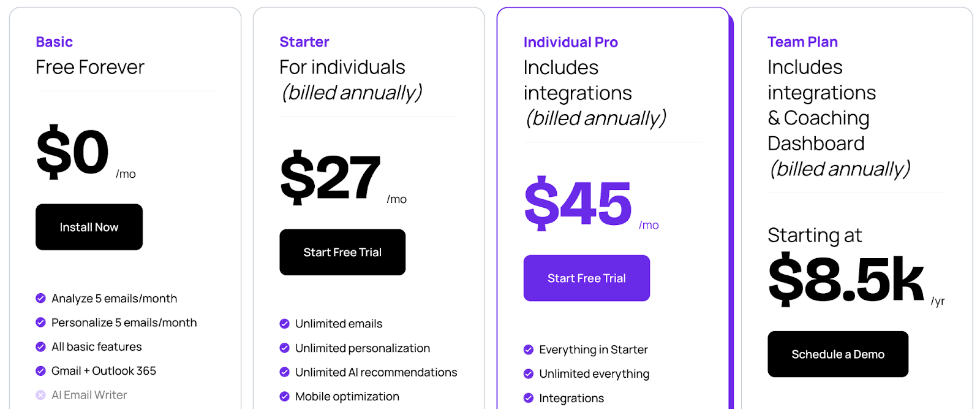Click checkmark icon next to Mobile optimization
Screen dimensions: 980x409
(x=285, y=396)
